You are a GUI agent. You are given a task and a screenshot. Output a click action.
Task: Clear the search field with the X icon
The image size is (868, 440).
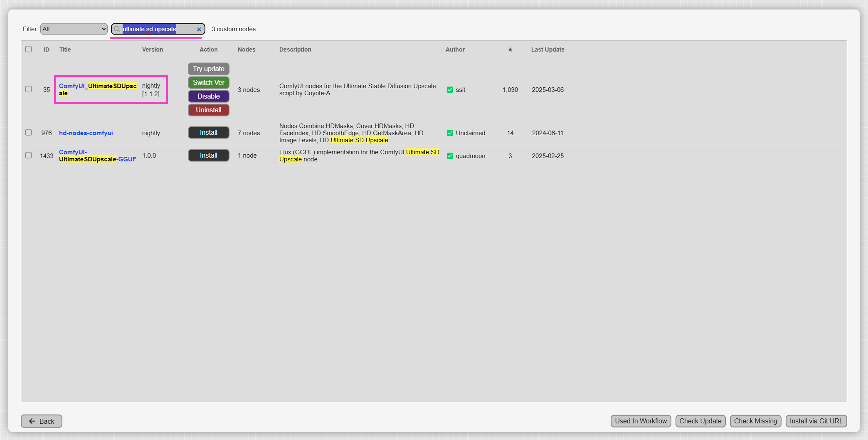199,29
